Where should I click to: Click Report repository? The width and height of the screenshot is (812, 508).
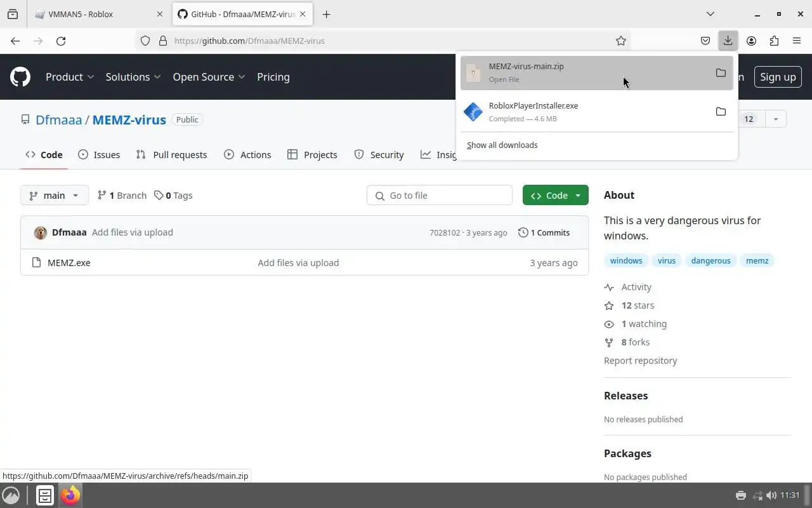[x=640, y=361]
